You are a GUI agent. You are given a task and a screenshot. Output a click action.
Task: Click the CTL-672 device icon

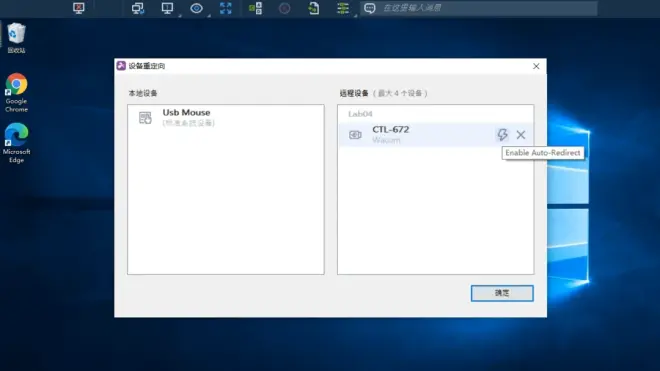tap(355, 135)
